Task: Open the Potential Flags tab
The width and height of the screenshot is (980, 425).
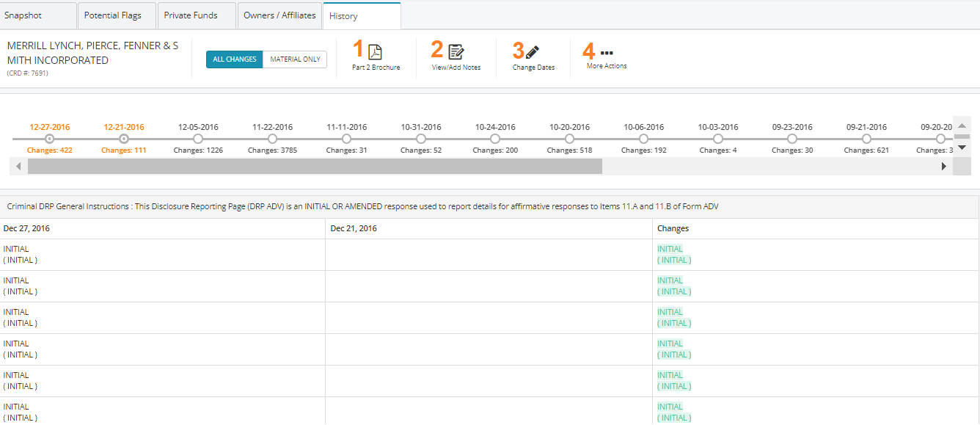Action: tap(116, 15)
